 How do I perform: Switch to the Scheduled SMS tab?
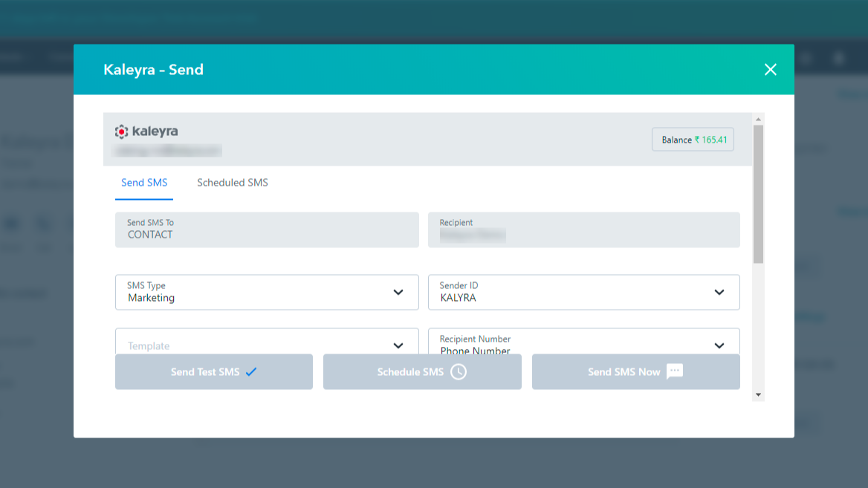point(231,182)
